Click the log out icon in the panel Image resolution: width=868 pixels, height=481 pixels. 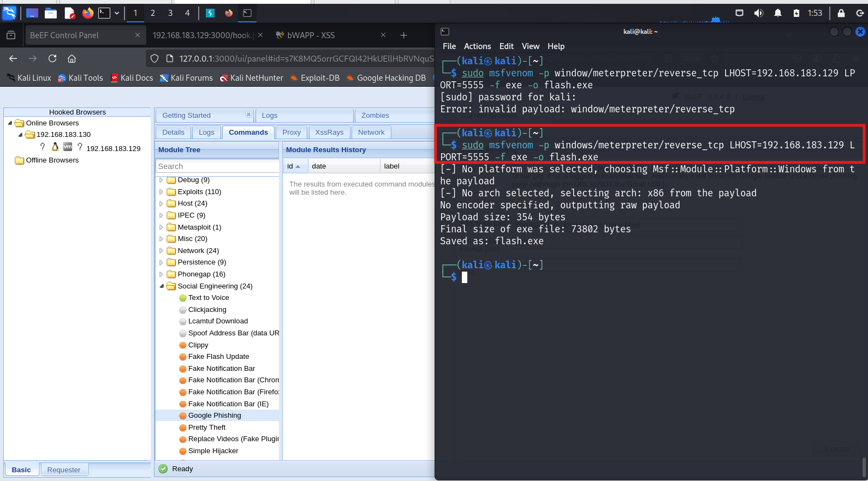860,13
